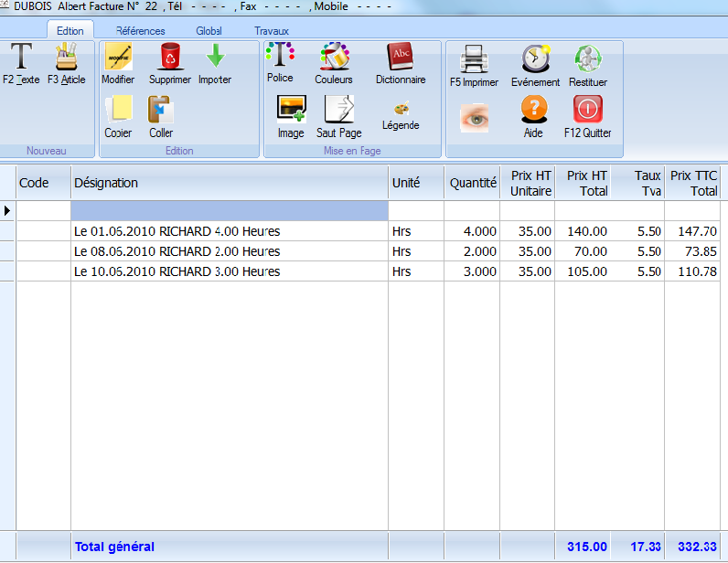Screen dimensions: 728x563
Task: Click the Modifier tool icon
Action: (x=118, y=58)
